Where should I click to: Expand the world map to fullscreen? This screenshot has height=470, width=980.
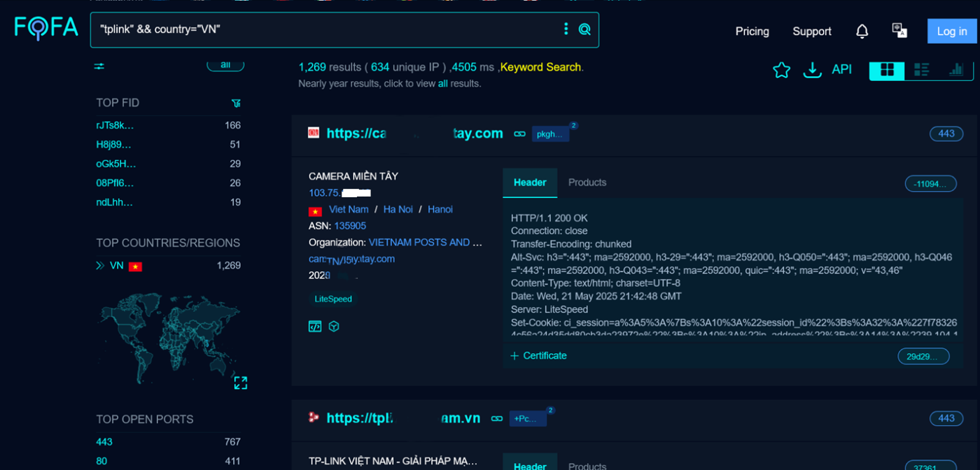[240, 383]
